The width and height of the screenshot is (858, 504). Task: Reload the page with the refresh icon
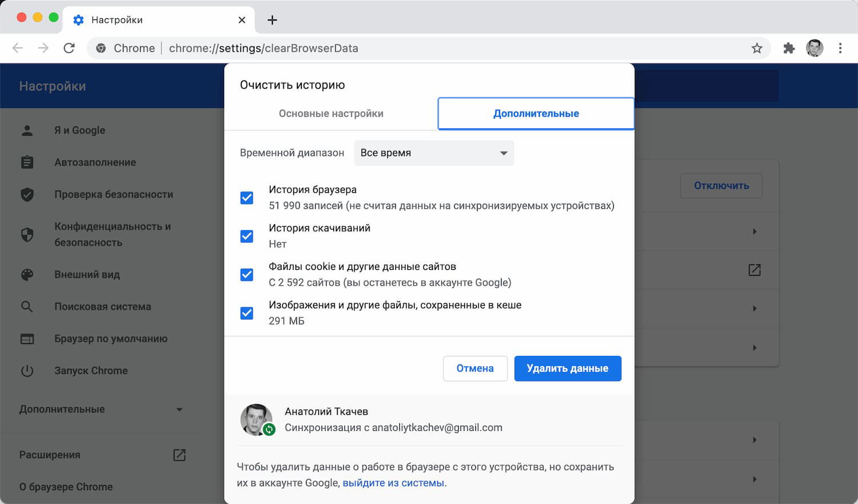69,48
